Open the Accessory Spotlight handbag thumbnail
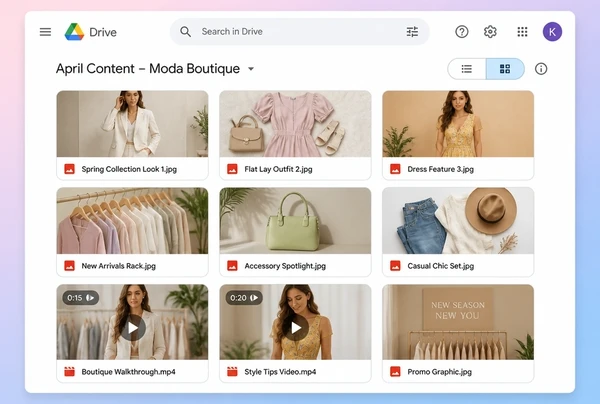600x404 pixels. 295,221
